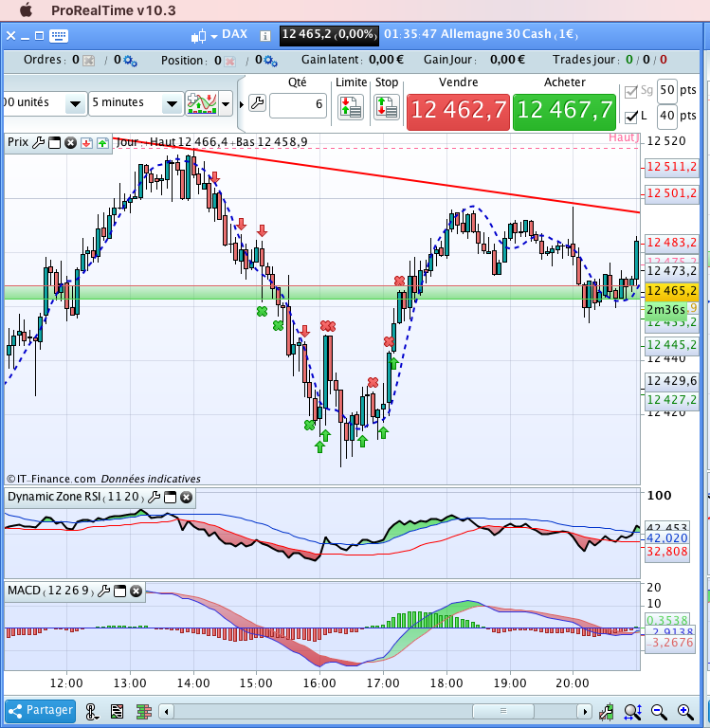The width and height of the screenshot is (710, 728).
Task: Click the Trades jour counter text
Action: (610, 60)
